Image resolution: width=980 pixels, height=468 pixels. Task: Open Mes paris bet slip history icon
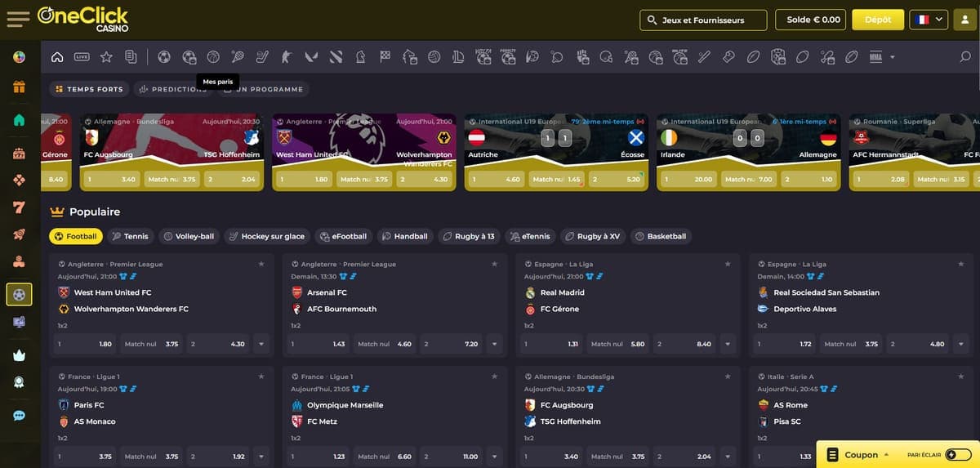(x=131, y=57)
